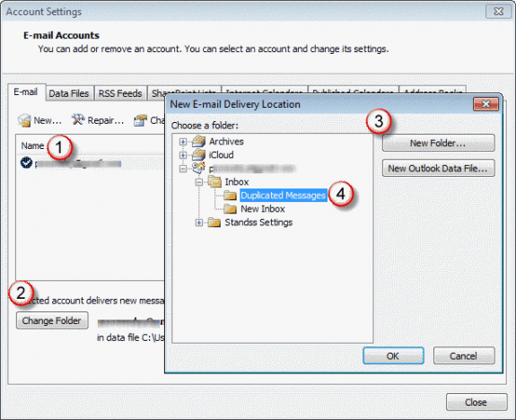Click Cancel in delivery location dialog
The image size is (516, 420).
click(x=463, y=355)
